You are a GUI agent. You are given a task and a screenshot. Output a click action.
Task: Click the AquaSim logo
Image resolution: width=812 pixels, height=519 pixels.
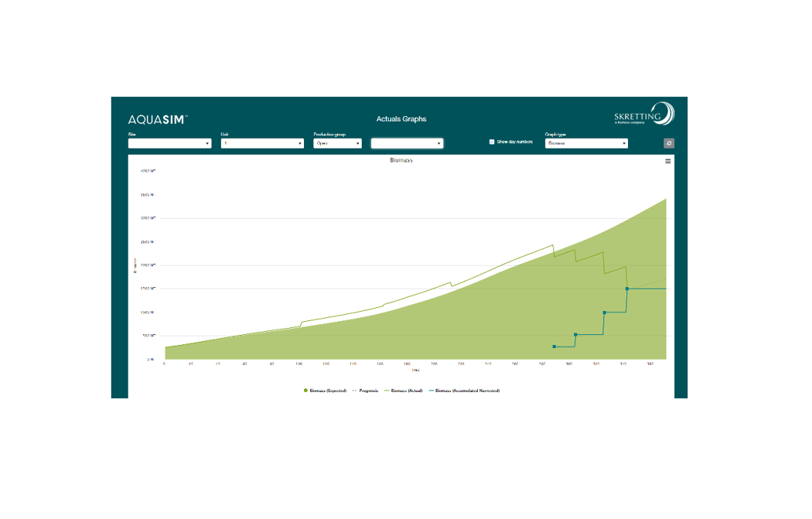tap(158, 119)
